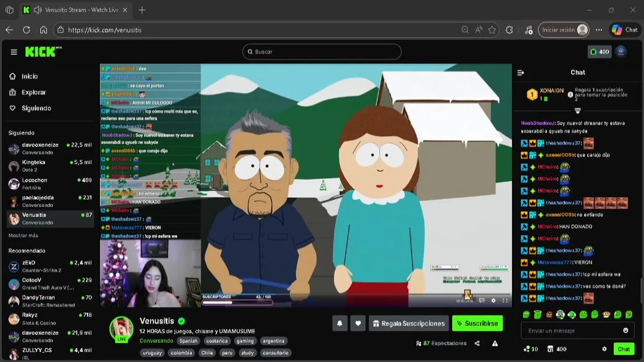This screenshot has height=362, width=644.
Task: Click Regala Suscripciones button
Action: coord(409,323)
